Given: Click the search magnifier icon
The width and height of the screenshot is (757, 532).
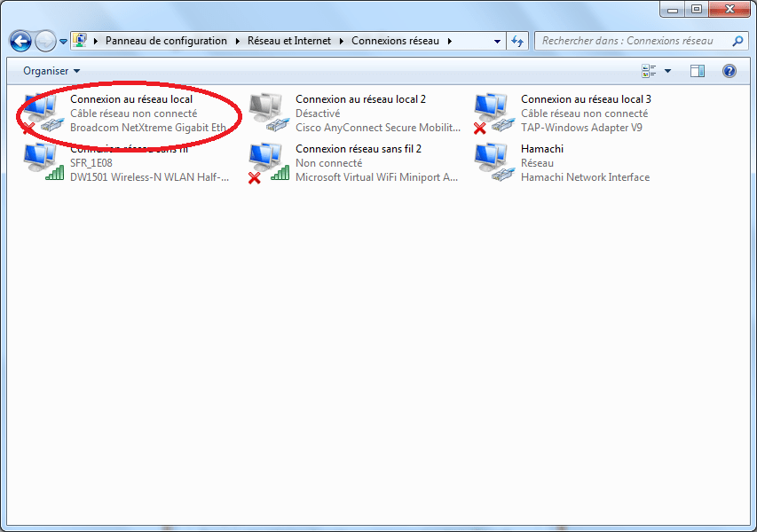Looking at the screenshot, I should click(737, 41).
